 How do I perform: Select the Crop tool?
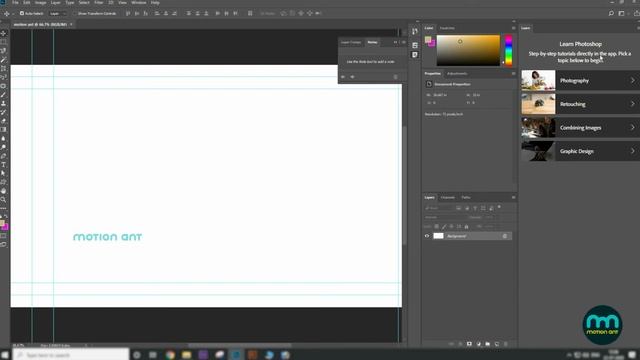point(4,68)
